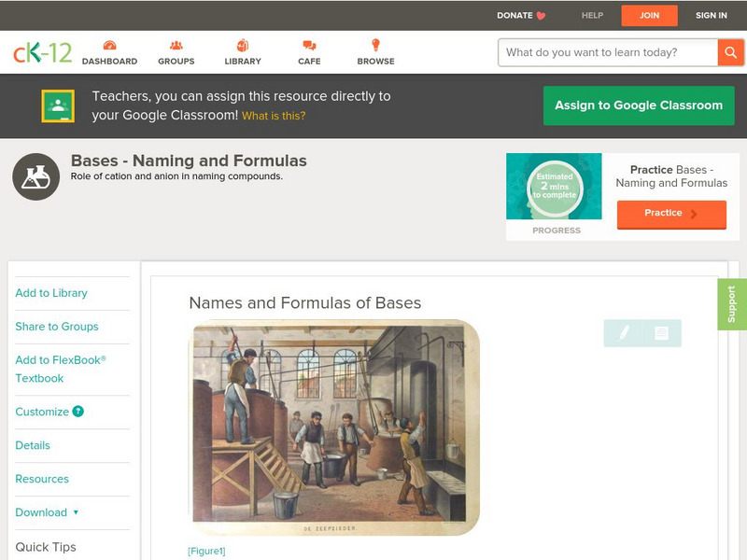Select Help in the top bar
Viewport: 747px width, 560px height.
coord(592,15)
